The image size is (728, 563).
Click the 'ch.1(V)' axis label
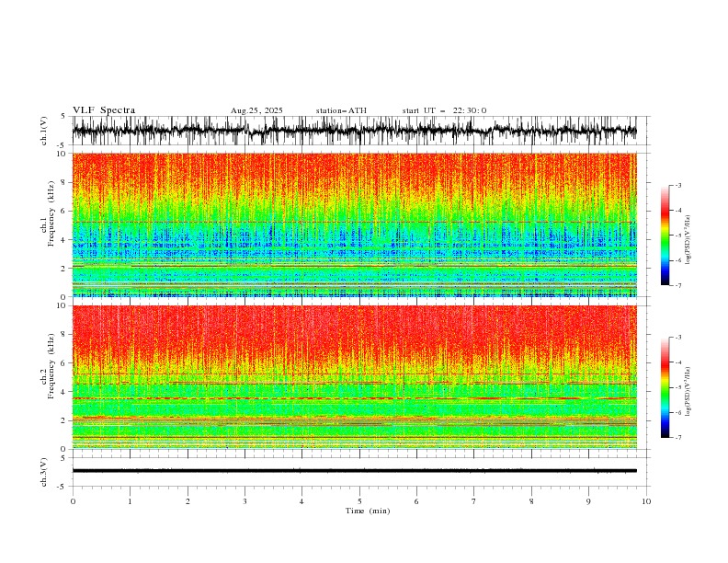(44, 131)
